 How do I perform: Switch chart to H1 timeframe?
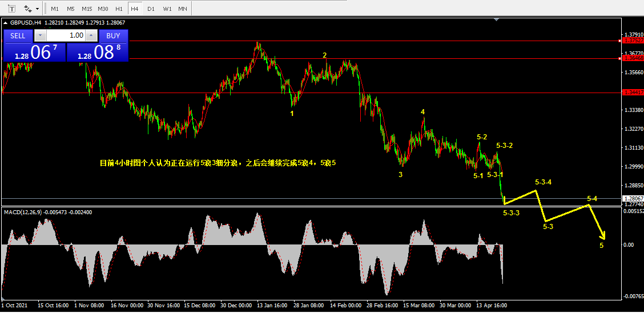(x=119, y=8)
